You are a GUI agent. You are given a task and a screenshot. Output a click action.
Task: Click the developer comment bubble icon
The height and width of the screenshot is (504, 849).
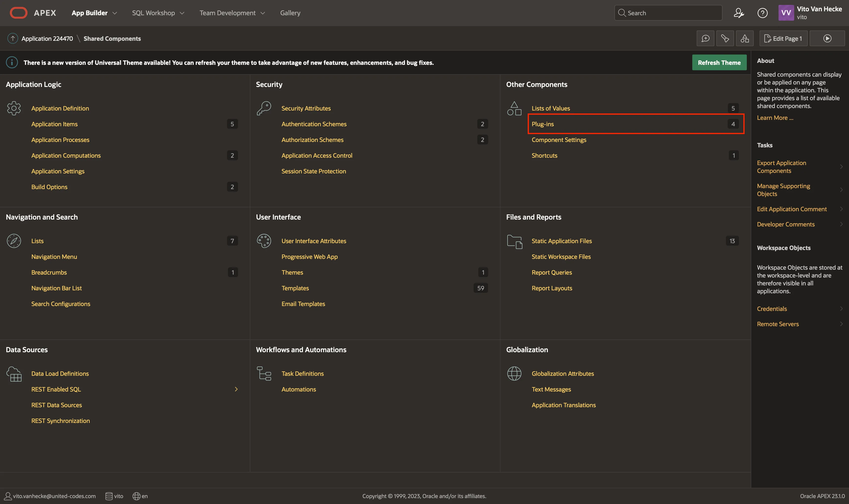tap(705, 38)
